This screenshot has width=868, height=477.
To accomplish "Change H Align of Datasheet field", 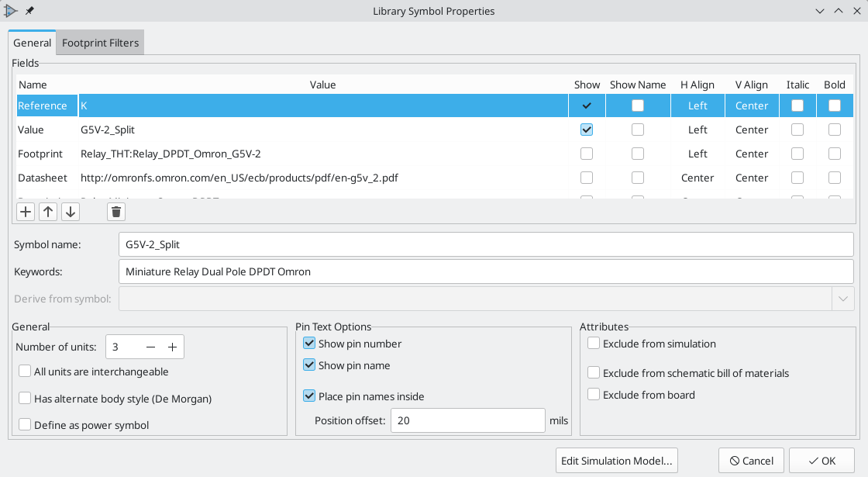I will click(x=697, y=178).
